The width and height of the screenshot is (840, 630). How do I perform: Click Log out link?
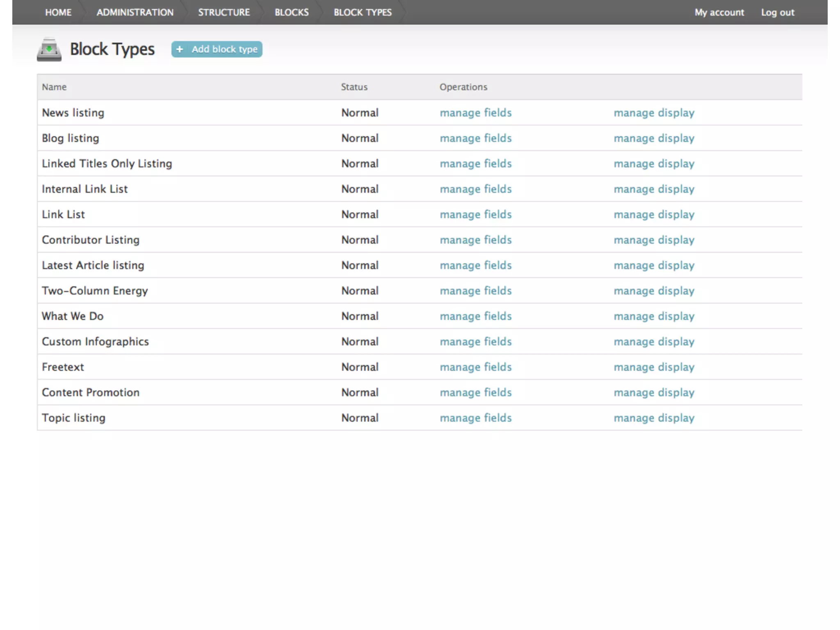tap(778, 12)
